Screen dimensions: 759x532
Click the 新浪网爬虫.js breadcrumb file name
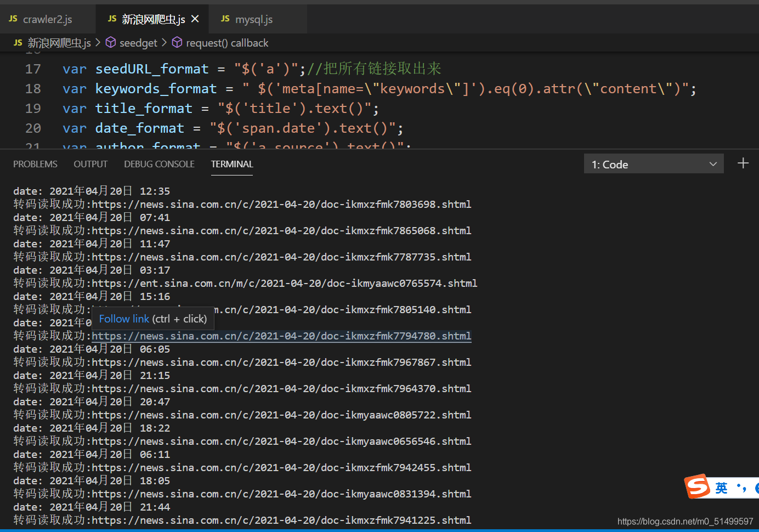tap(59, 43)
